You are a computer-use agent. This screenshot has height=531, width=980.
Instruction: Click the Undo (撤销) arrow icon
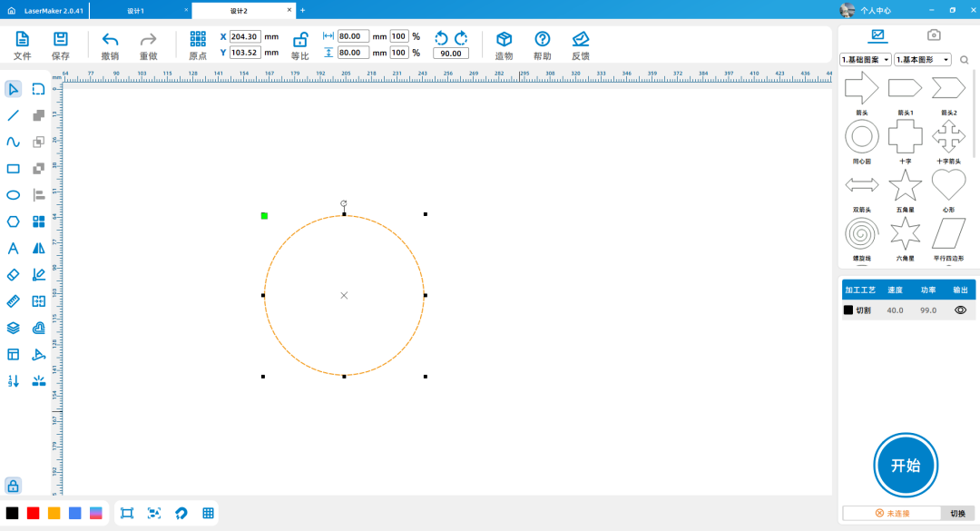pyautogui.click(x=110, y=39)
